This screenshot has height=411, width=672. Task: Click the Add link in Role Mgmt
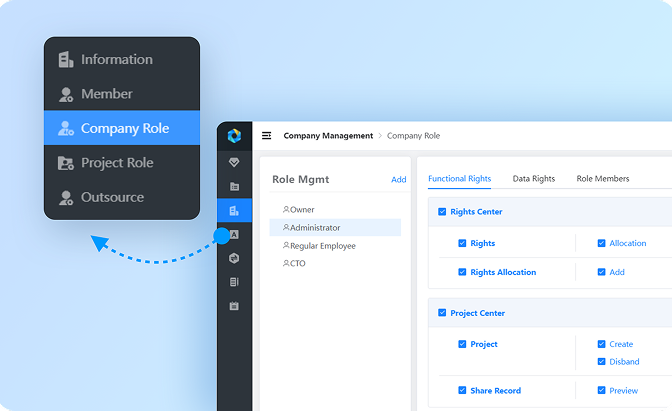398,180
